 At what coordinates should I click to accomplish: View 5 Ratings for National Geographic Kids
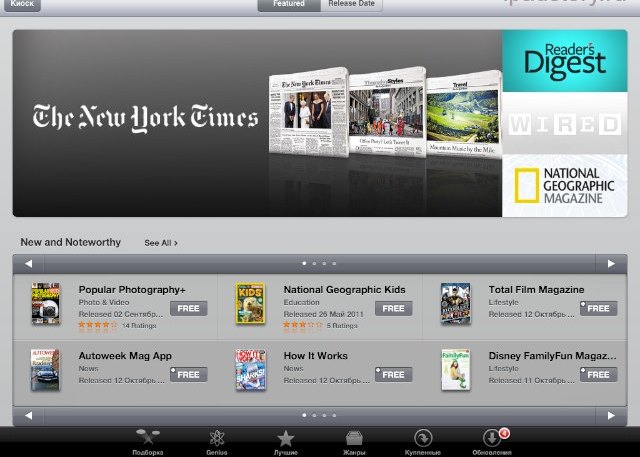[342, 326]
